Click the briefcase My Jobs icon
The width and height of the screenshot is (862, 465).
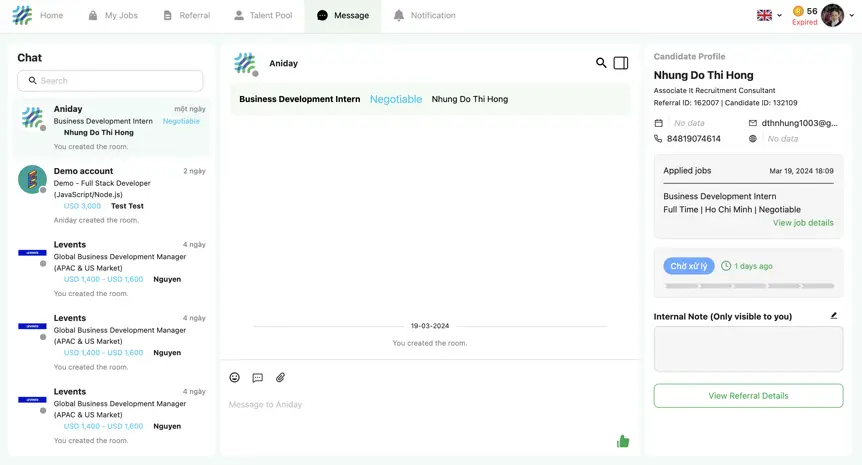[x=93, y=15]
